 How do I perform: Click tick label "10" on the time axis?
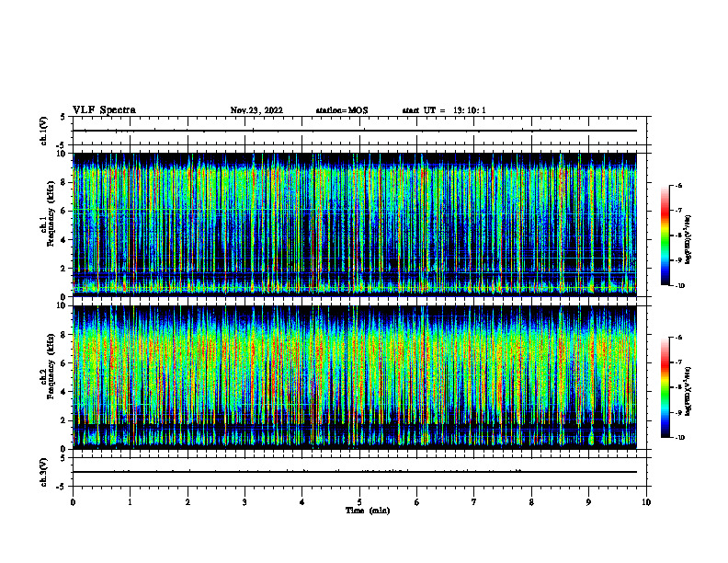pos(646,502)
